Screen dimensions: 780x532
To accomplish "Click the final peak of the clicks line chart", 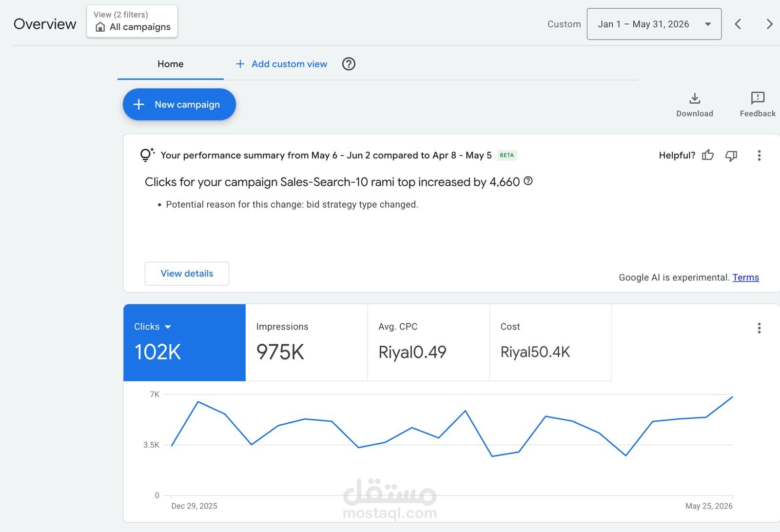I will coord(732,397).
